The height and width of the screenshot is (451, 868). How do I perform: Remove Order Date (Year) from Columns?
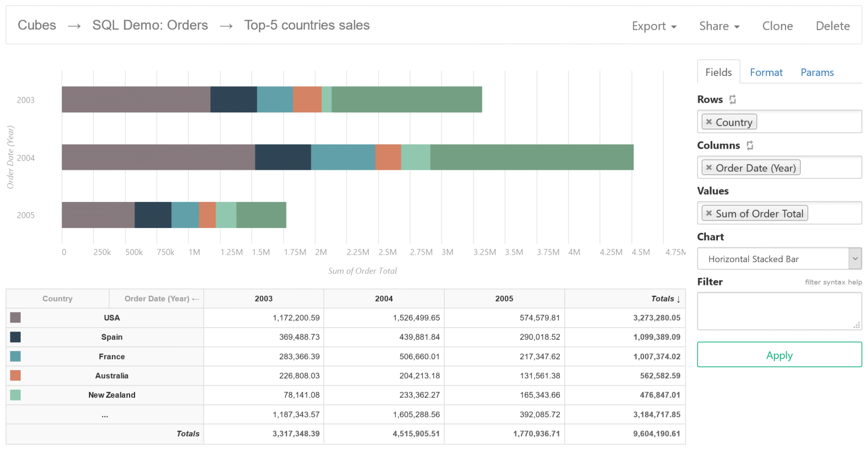(709, 168)
